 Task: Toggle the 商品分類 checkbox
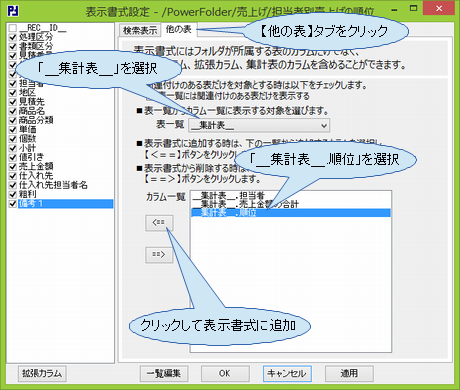click(x=13, y=120)
